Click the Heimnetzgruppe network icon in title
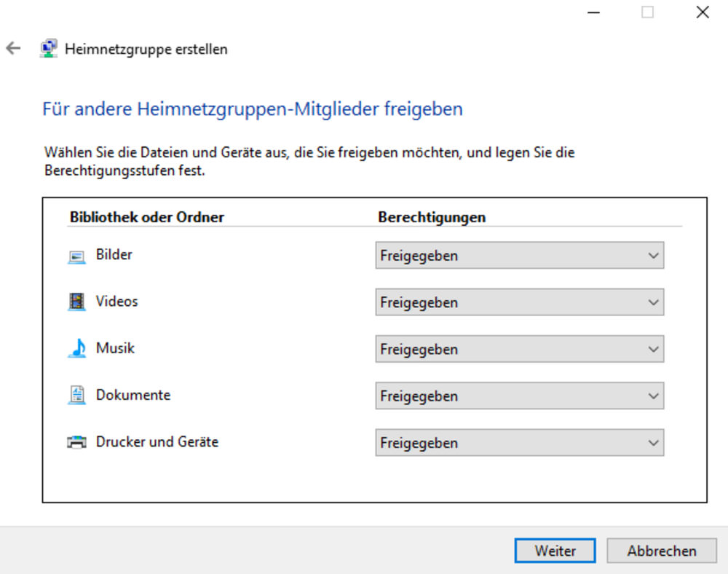728x574 pixels. point(49,48)
